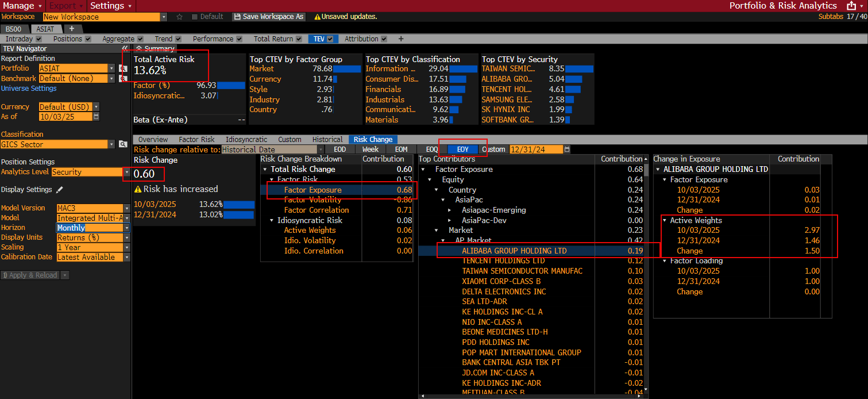Toggle the Default workspace checkbox
Viewport: 868px width, 399px height.
click(x=194, y=17)
